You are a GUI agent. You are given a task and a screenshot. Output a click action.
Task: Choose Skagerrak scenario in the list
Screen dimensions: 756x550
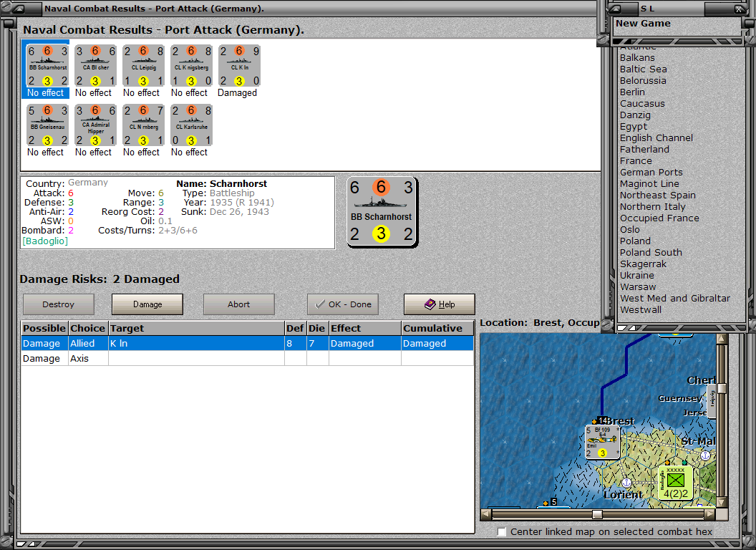click(x=643, y=264)
